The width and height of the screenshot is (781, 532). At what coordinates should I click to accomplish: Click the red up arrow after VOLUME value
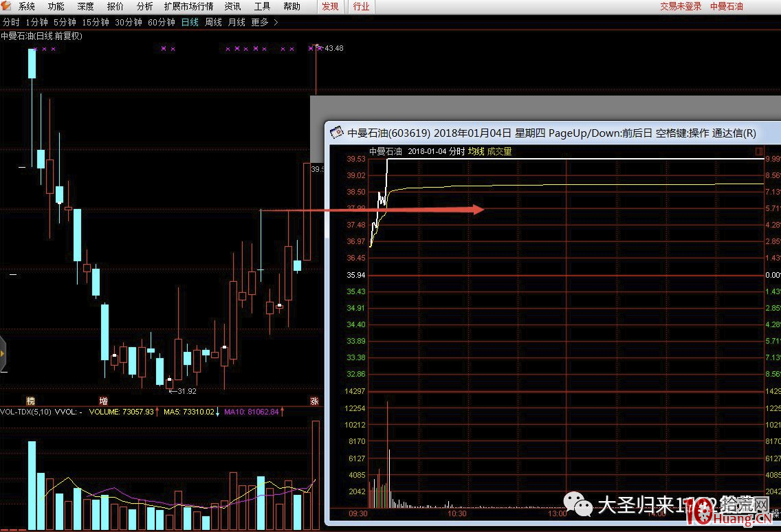(157, 412)
